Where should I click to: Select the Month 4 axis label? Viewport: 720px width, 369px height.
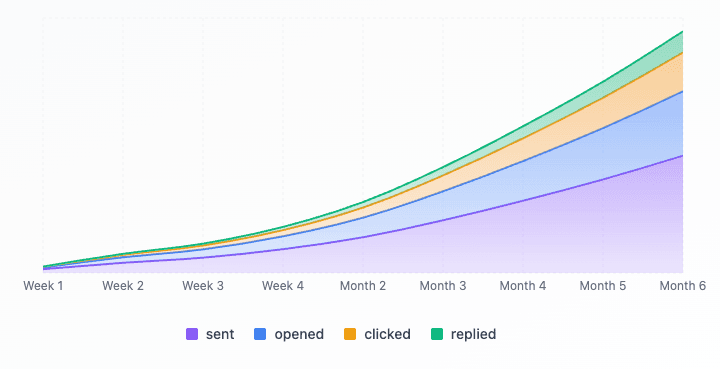pos(523,286)
